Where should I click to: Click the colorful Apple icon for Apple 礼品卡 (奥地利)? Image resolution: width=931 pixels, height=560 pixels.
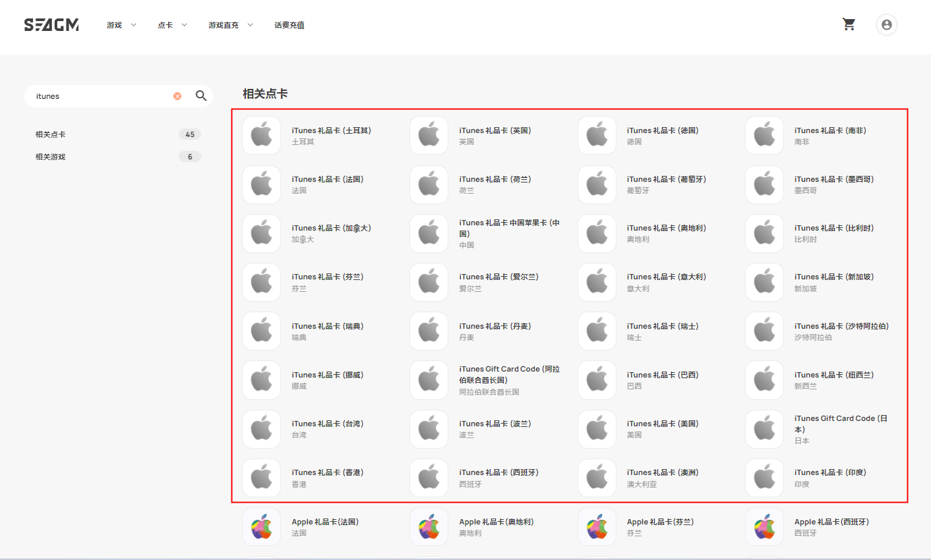429,527
